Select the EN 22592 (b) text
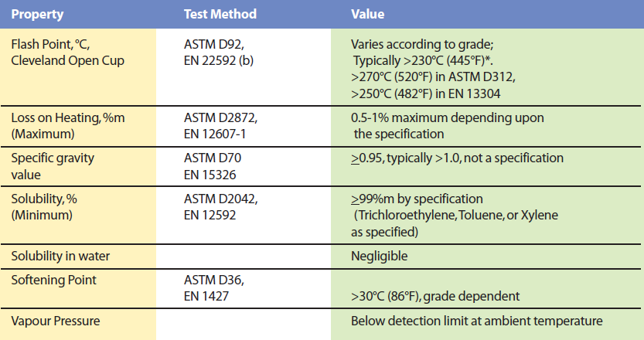644x340 pixels. pyautogui.click(x=219, y=61)
